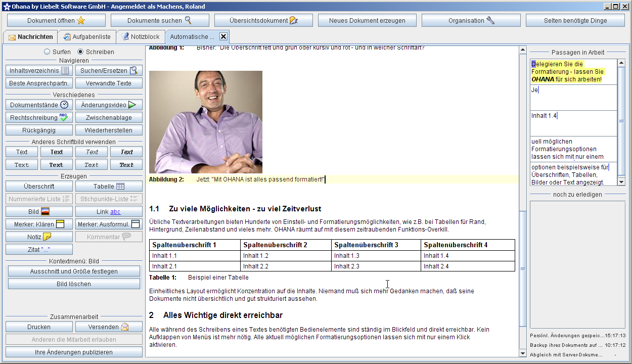Click the document's vertical scrollbar thumb

[x=523, y=268]
